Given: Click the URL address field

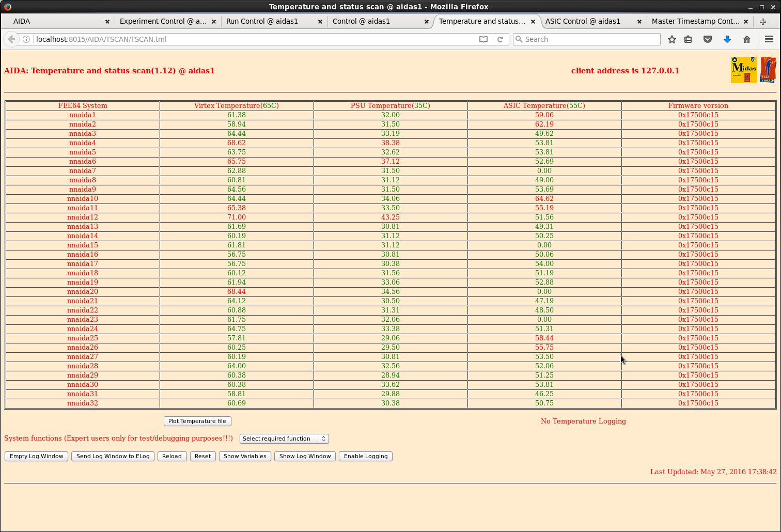Looking at the screenshot, I should (253, 39).
